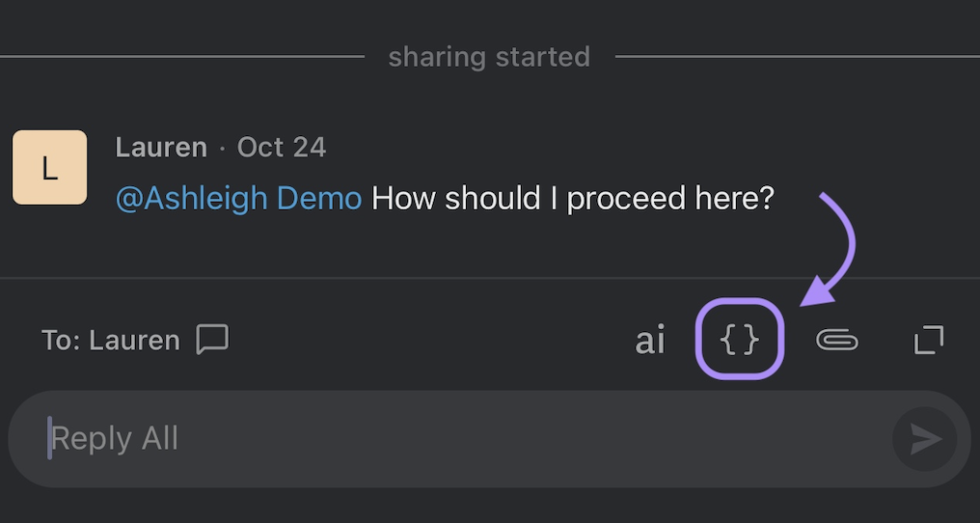Click the sender name Lauren
Screen dimensions: 980x523
(x=161, y=148)
